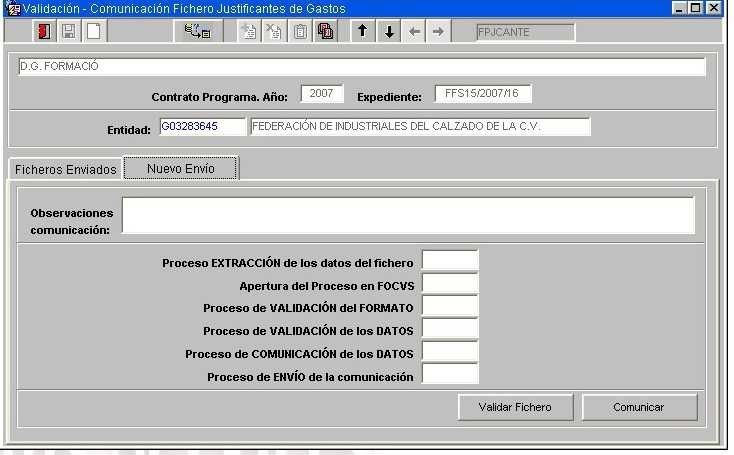Go to previous record with up arrow
The width and height of the screenshot is (734, 455).
coord(363,32)
